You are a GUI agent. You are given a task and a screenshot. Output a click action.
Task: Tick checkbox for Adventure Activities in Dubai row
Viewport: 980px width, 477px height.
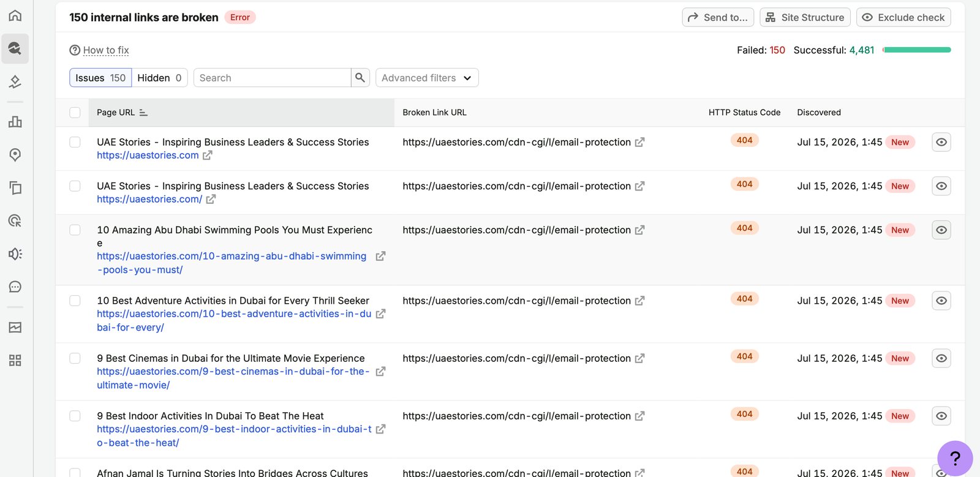pos(75,301)
